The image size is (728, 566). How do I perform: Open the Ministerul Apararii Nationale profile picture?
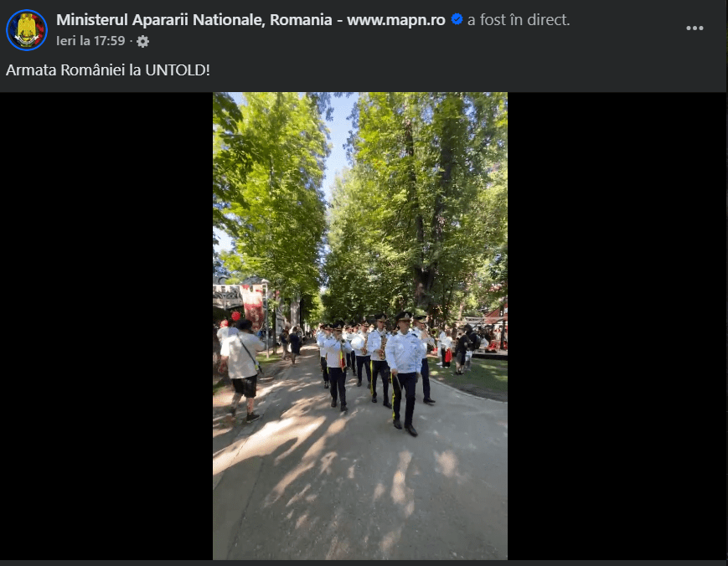click(x=27, y=29)
